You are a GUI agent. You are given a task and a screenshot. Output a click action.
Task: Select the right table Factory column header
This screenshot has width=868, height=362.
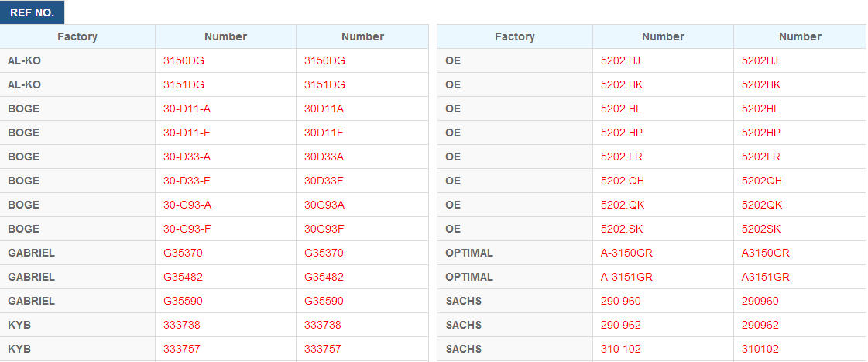[x=515, y=36]
